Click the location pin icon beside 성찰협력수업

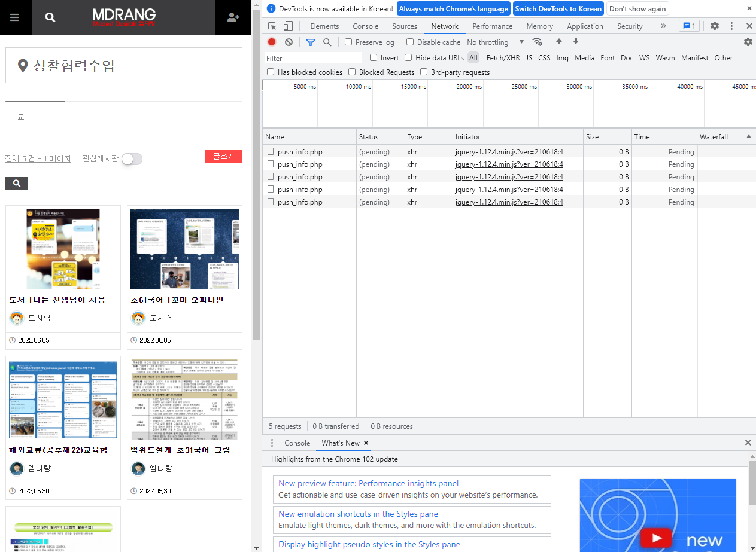tap(23, 66)
